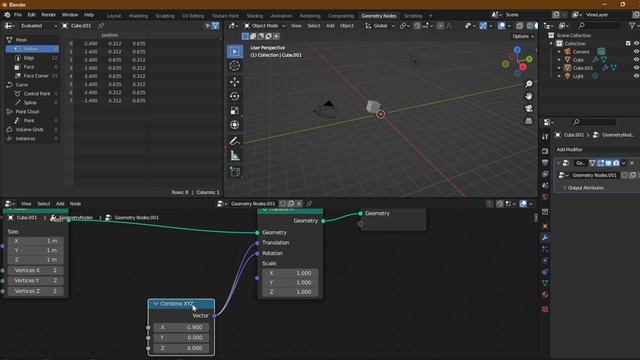Select Vertex domain in spreadsheet
Screen dimensions: 640x360
32,49
